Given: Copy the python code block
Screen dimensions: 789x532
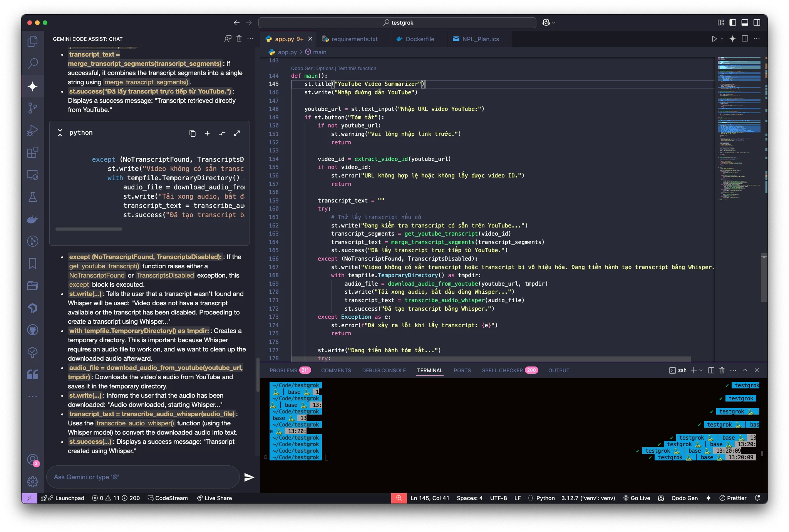Looking at the screenshot, I should click(x=193, y=133).
